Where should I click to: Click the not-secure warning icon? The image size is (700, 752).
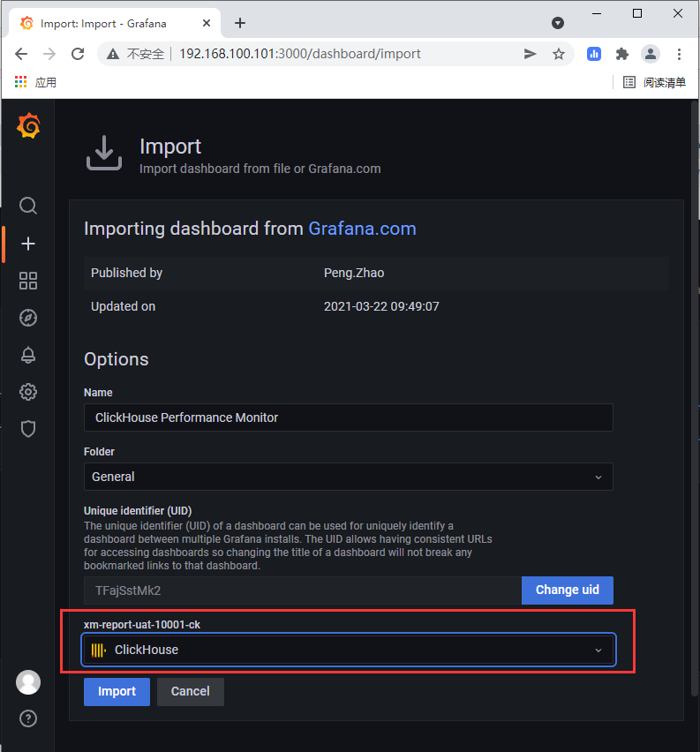point(113,54)
